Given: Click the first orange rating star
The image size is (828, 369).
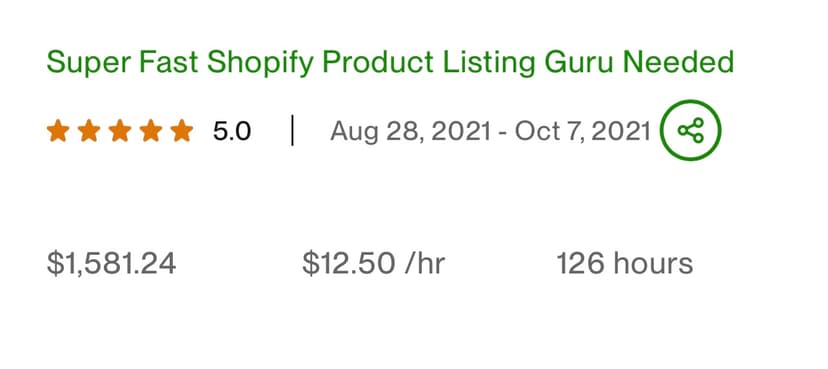Looking at the screenshot, I should point(58,130).
